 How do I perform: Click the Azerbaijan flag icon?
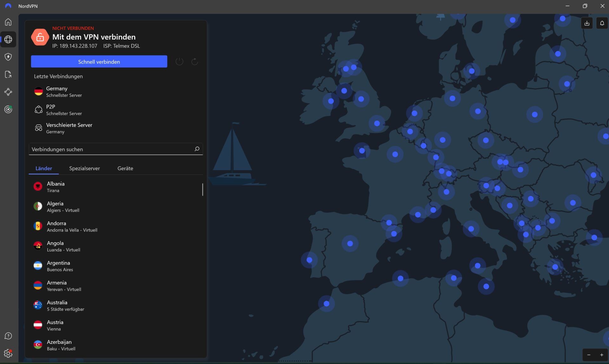[x=38, y=345]
